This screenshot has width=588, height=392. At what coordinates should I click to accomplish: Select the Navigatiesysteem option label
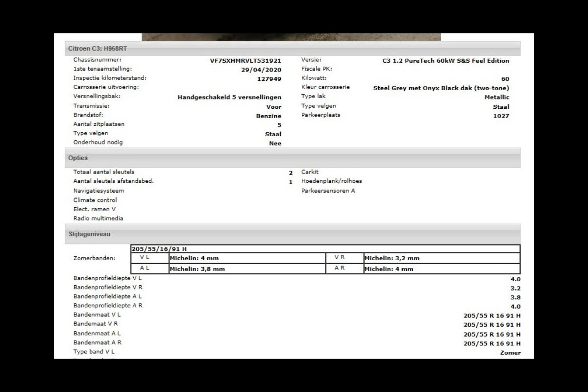point(98,191)
